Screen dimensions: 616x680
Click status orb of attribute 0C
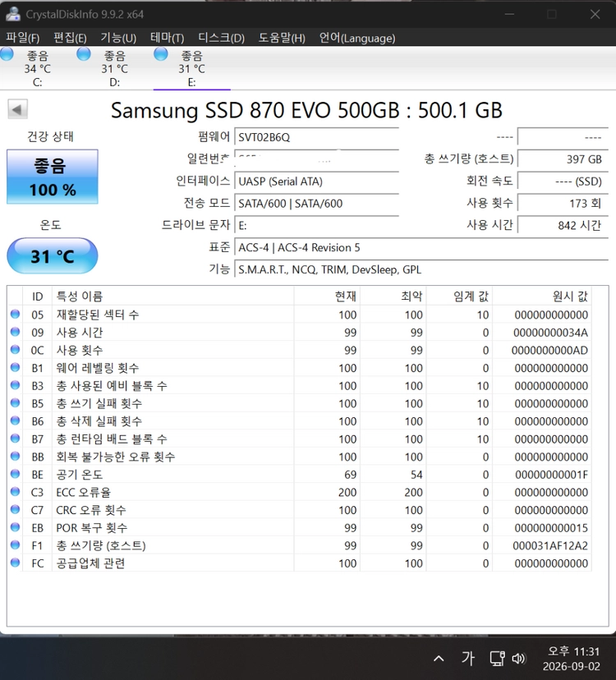[x=15, y=350]
